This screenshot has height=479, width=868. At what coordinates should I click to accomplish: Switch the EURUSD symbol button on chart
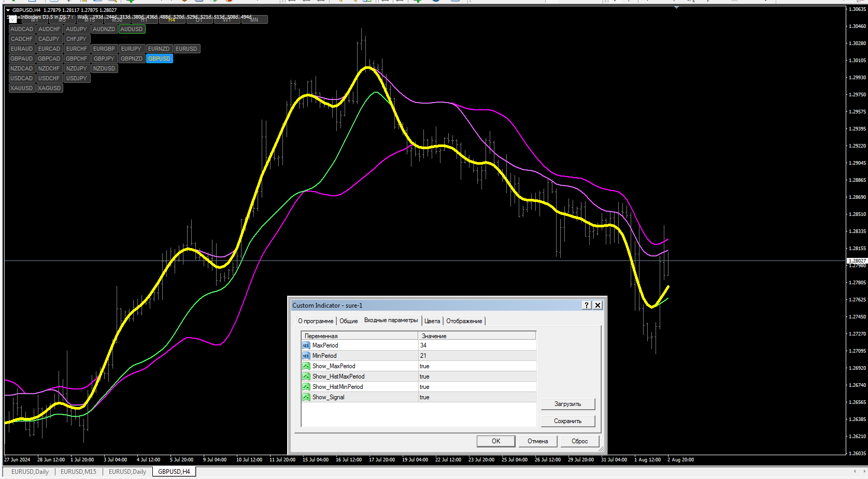pos(186,49)
